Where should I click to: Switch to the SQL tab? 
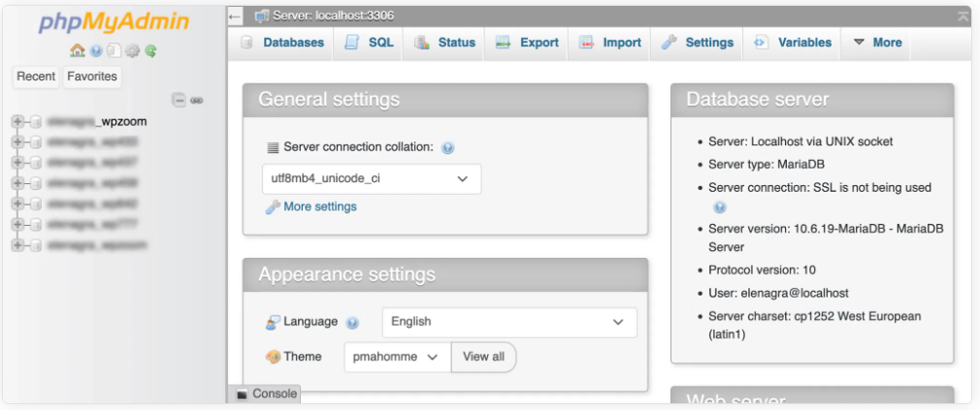coord(368,43)
